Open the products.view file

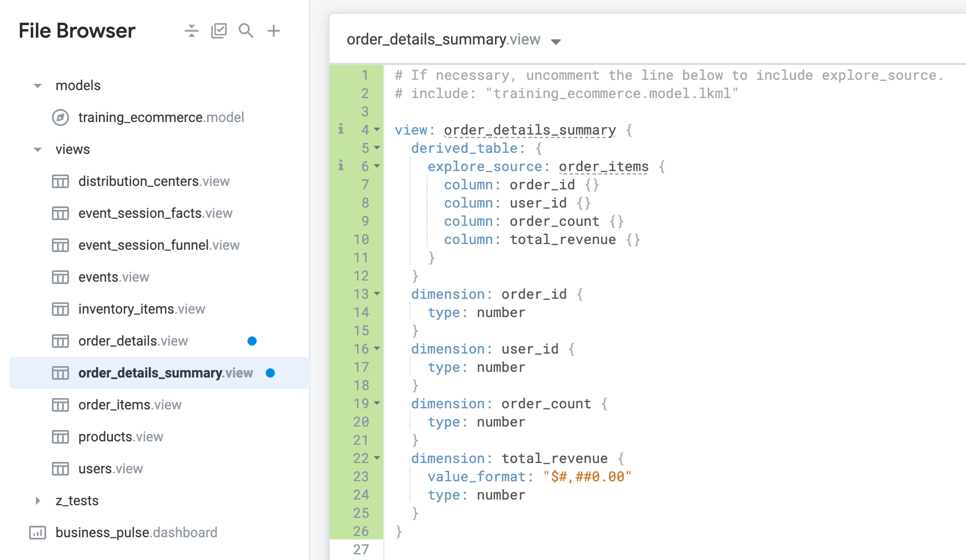click(120, 437)
